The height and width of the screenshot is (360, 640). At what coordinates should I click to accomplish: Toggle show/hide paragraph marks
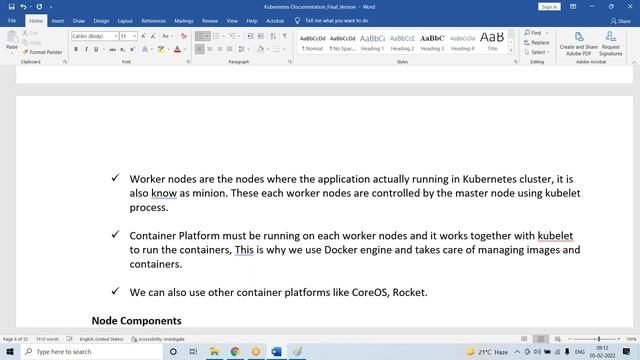285,36
